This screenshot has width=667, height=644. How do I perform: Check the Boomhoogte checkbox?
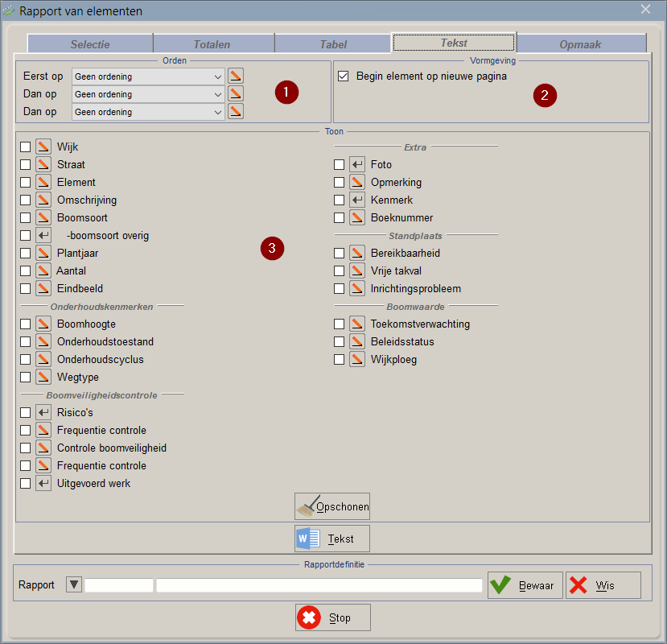click(26, 324)
